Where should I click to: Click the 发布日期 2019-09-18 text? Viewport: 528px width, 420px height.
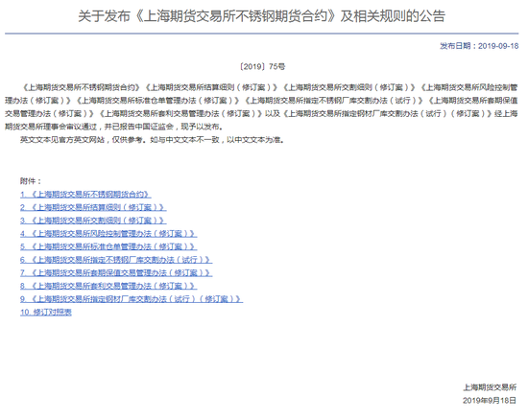point(479,46)
